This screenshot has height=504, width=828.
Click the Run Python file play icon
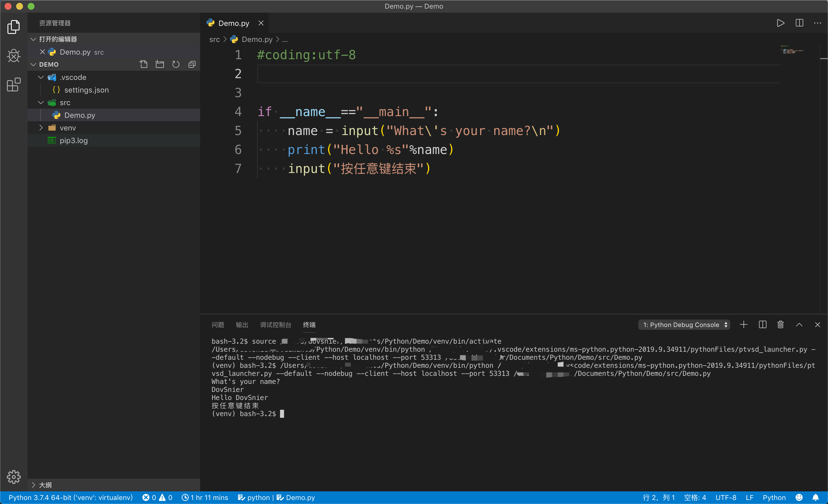pos(780,23)
